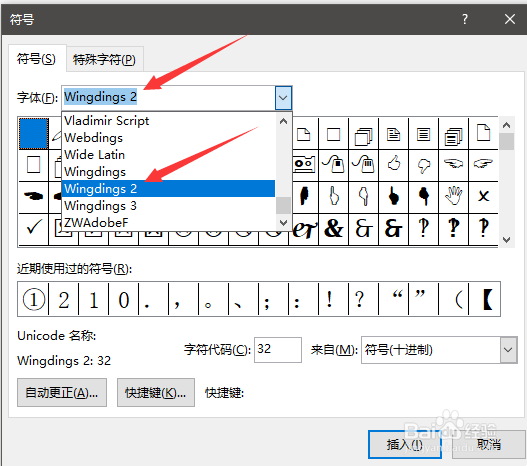
Task: Choose Wingdings 3 from font list
Action: 168,206
